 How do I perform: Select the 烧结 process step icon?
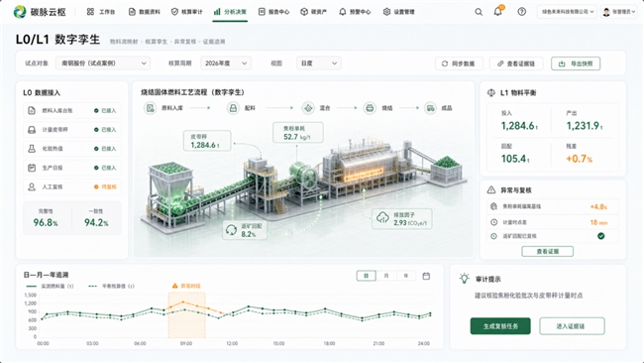coord(370,108)
